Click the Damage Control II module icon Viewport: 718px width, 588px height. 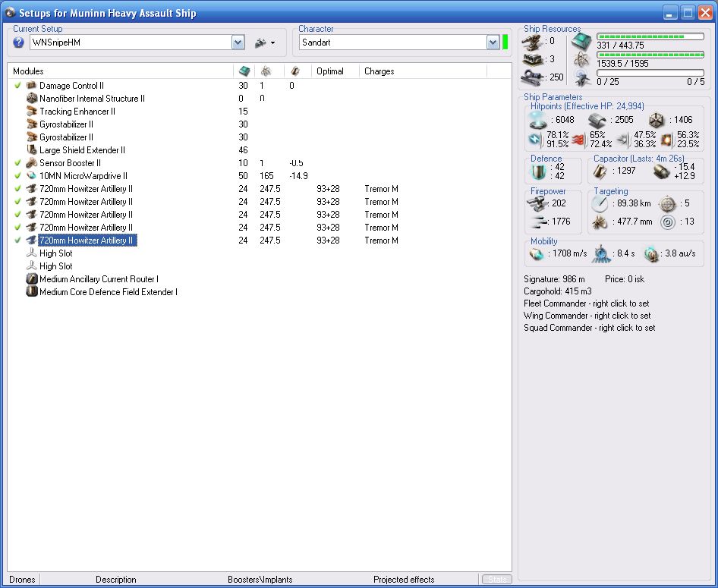point(32,85)
